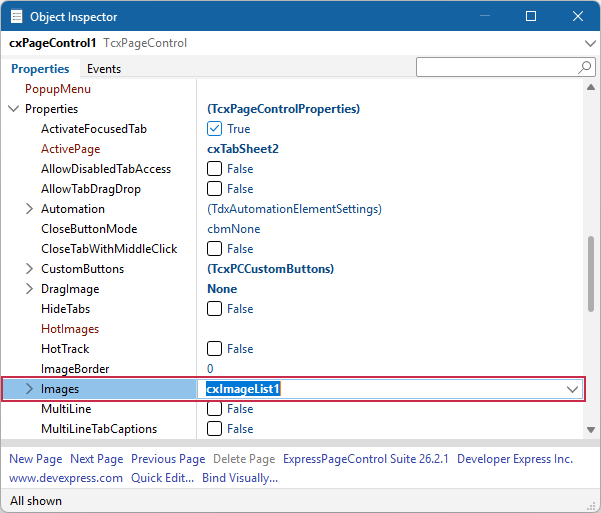The image size is (601, 513).
Task: Open the ExpressPageControl Suite 26.2.1 link
Action: [x=366, y=459]
